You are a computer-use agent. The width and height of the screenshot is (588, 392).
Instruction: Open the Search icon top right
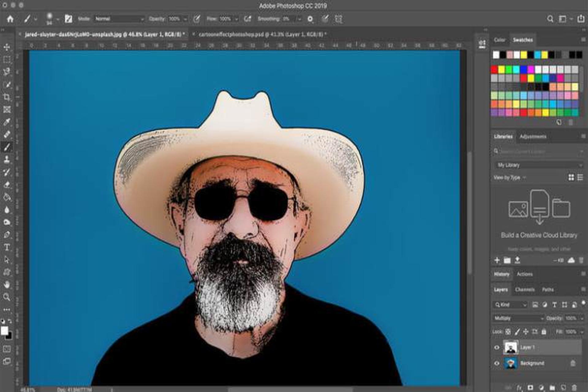(550, 19)
